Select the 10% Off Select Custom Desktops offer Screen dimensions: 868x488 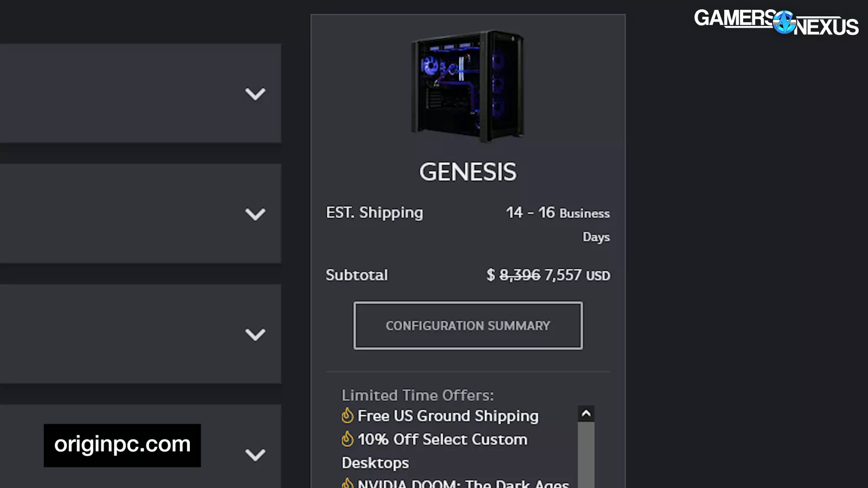pos(442,440)
